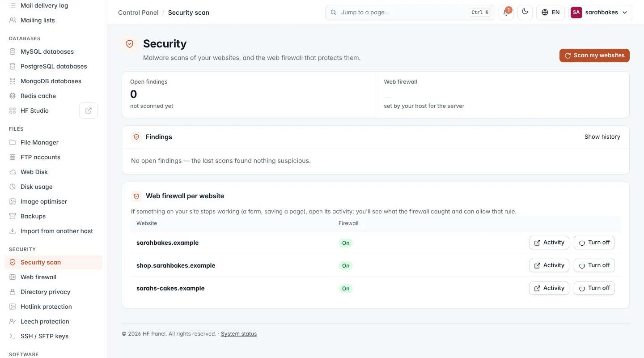Screen dimensions: 644x358
Task: Click the Image optimiser icon
Action: (13, 201)
